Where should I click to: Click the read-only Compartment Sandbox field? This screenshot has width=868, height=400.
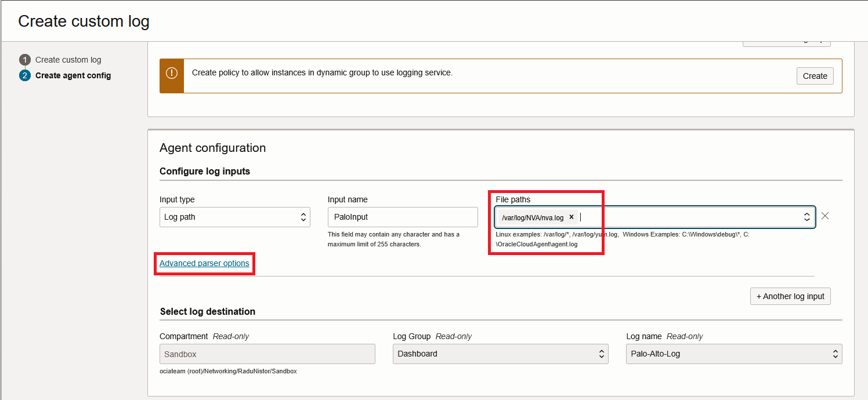pyautogui.click(x=267, y=354)
